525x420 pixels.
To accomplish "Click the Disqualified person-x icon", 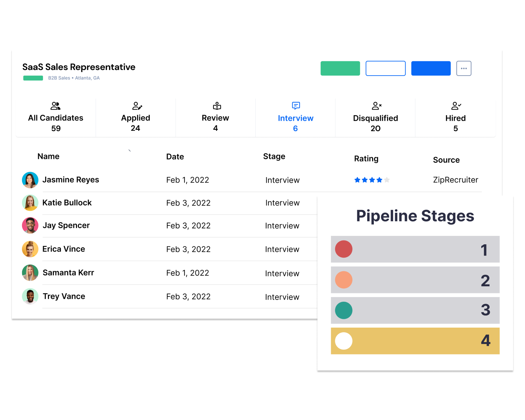I will (x=376, y=106).
